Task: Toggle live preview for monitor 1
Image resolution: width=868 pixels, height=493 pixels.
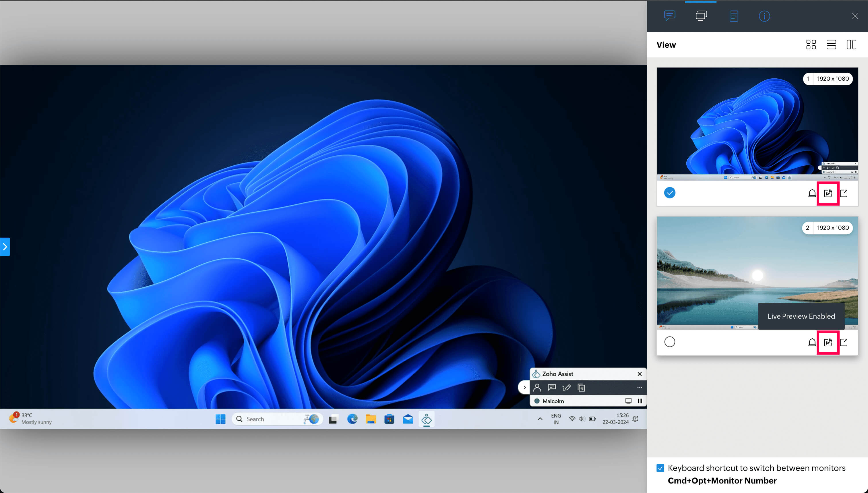Action: [x=828, y=193]
